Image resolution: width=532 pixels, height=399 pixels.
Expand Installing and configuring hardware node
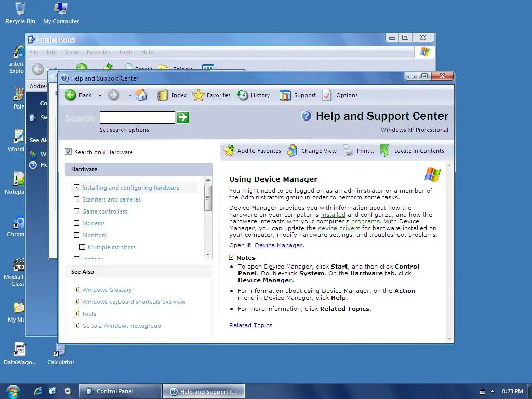coord(77,187)
